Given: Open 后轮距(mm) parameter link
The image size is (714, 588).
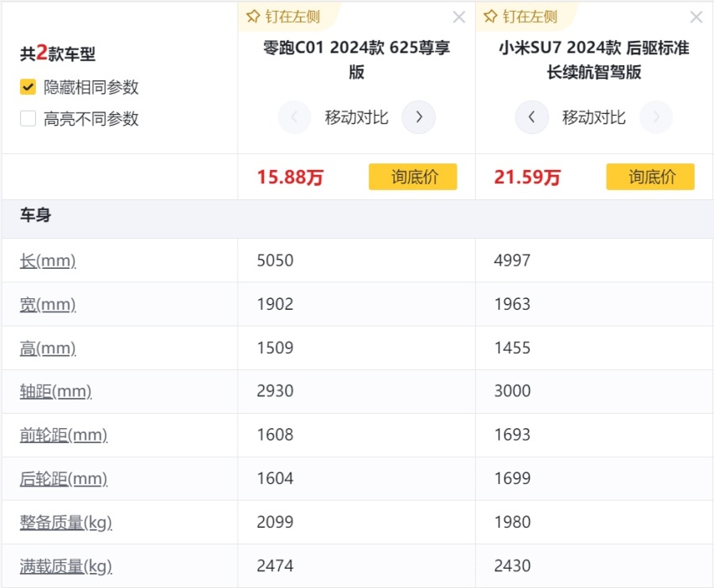Looking at the screenshot, I should [64, 479].
